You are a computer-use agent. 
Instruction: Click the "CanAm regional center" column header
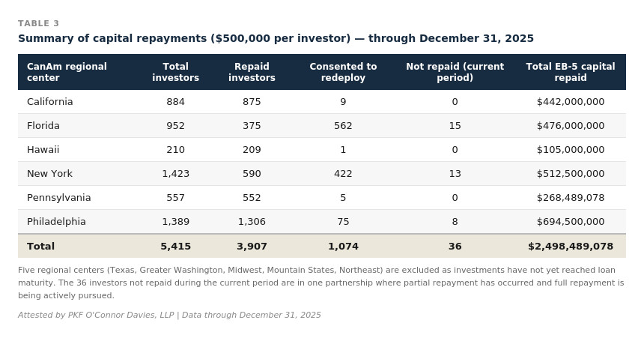tap(67, 72)
